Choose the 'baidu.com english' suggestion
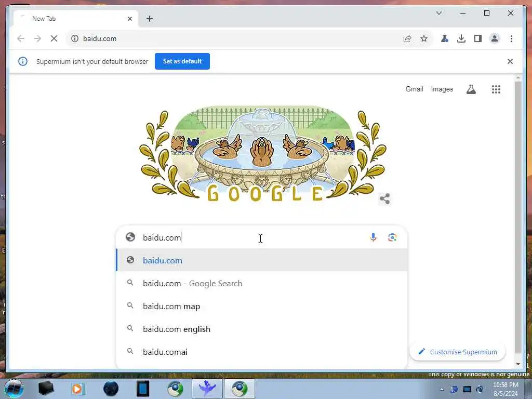This screenshot has height=399, width=532. tap(262, 329)
